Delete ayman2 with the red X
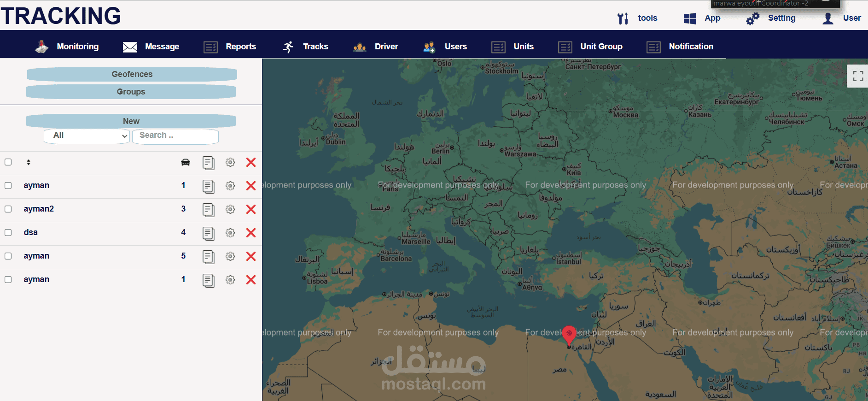The height and width of the screenshot is (401, 868). [251, 209]
